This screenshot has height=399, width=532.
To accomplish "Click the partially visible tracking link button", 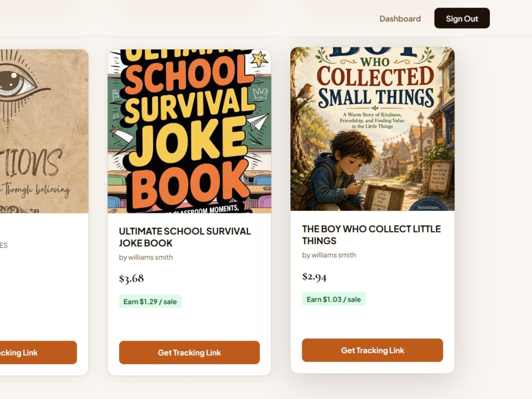I will (38, 353).
